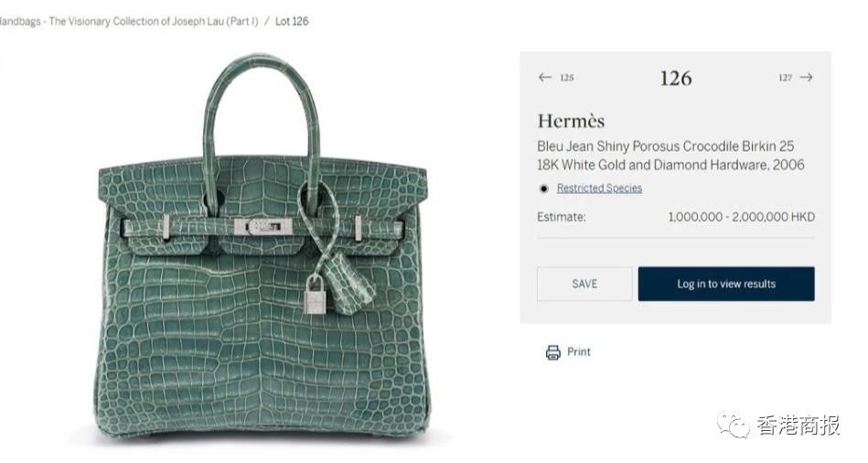Click the Print text label
Screen dimensions: 868x463
tap(578, 351)
